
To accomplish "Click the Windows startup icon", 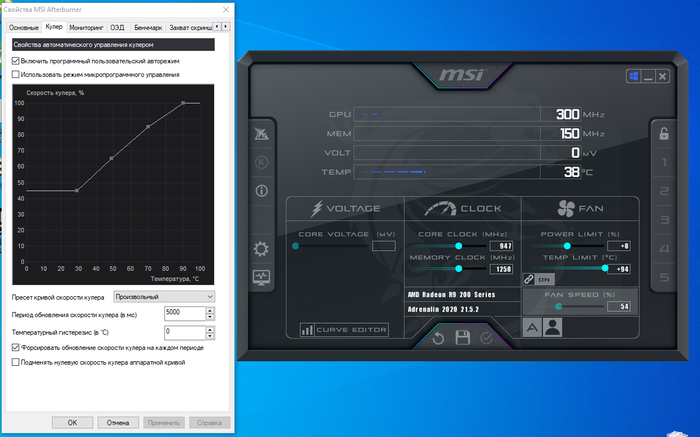I will tap(633, 77).
